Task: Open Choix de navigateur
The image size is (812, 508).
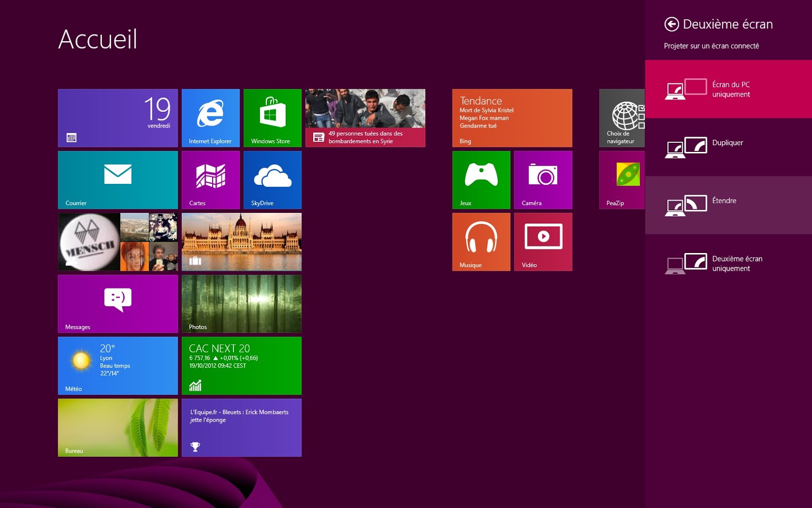Action: click(621, 117)
